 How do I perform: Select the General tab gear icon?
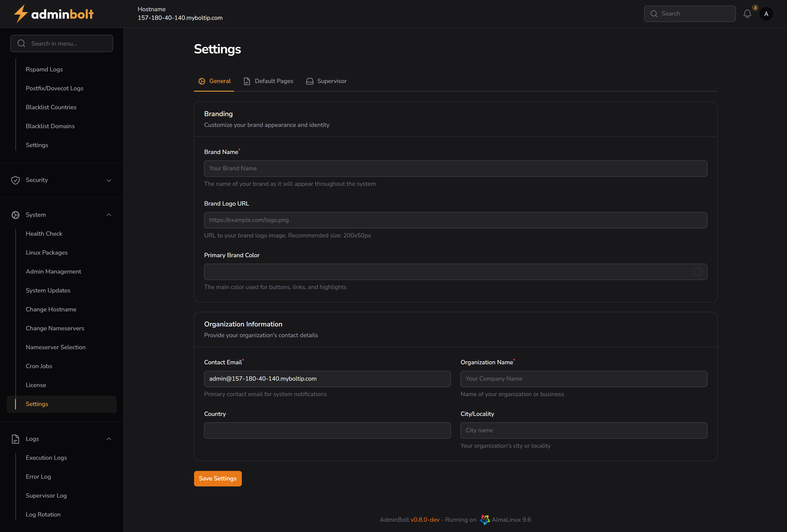[202, 81]
